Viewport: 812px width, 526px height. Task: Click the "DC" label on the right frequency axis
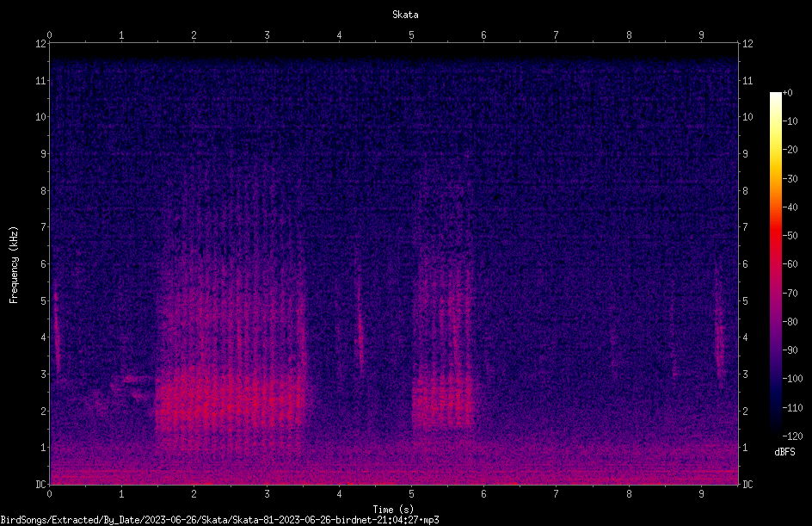point(747,485)
